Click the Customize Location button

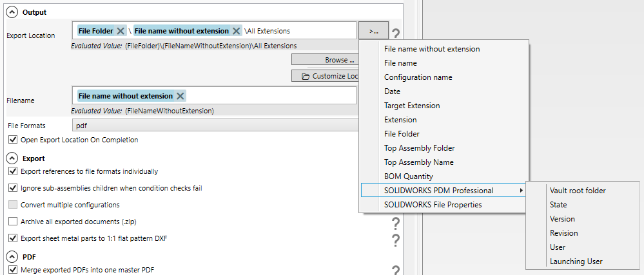click(326, 76)
